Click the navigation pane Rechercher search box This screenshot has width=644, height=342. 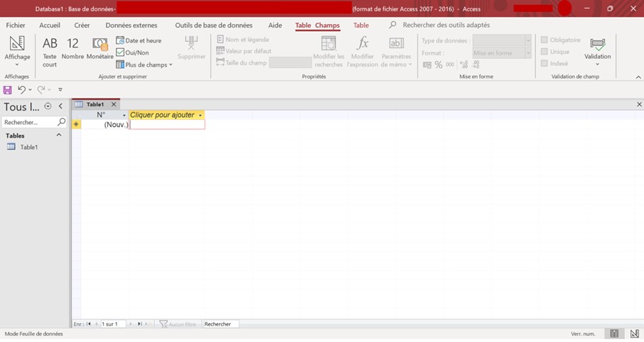pos(28,122)
